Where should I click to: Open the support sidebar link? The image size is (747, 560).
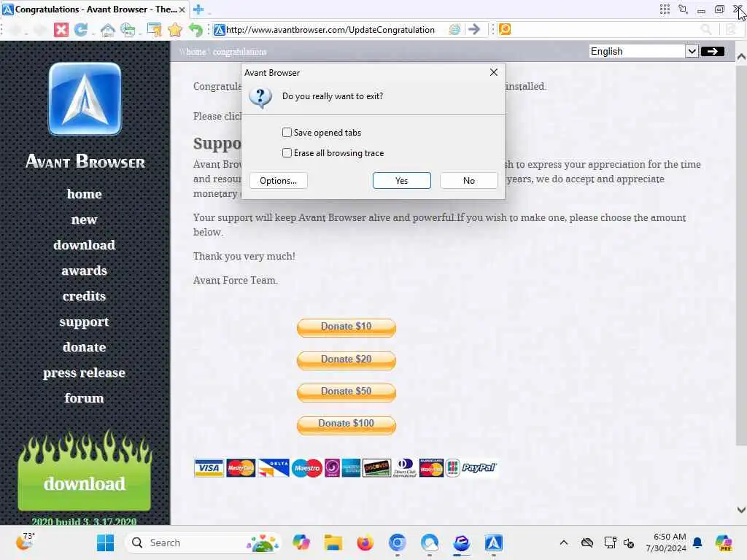click(x=85, y=322)
